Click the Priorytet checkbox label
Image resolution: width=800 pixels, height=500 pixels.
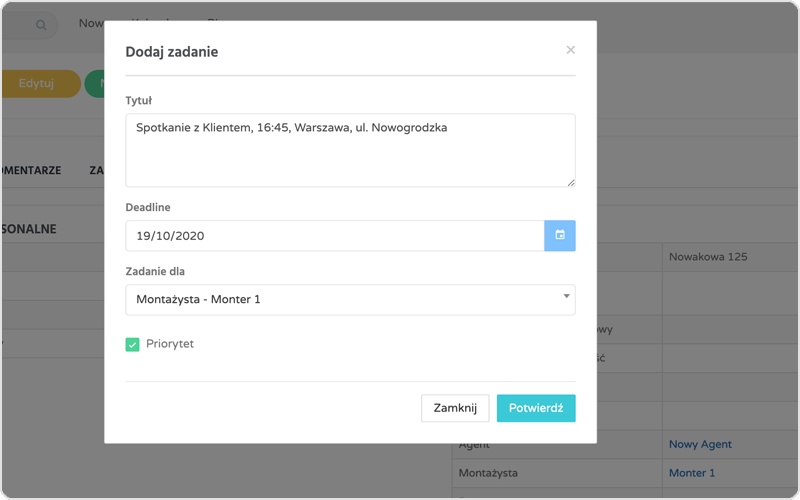[x=169, y=344]
